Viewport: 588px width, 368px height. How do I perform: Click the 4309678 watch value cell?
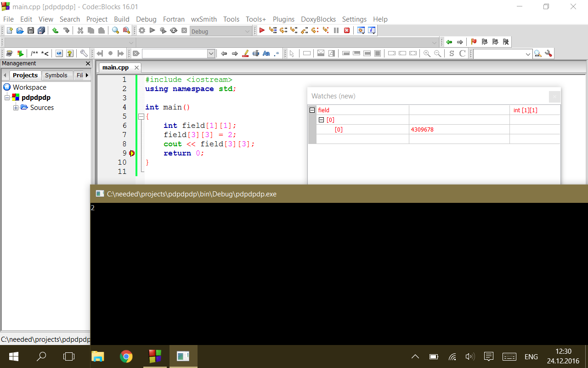pos(459,130)
